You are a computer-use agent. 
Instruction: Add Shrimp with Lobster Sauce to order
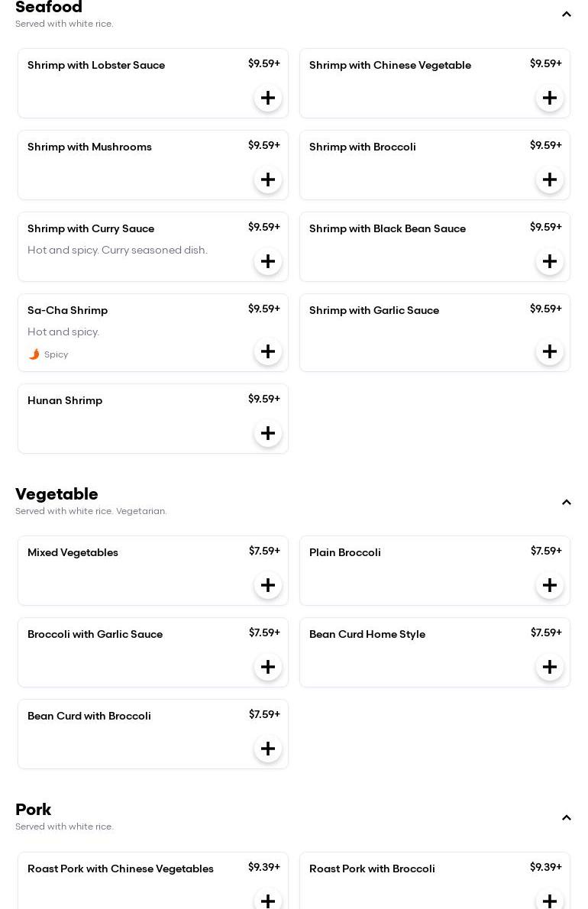(x=268, y=98)
